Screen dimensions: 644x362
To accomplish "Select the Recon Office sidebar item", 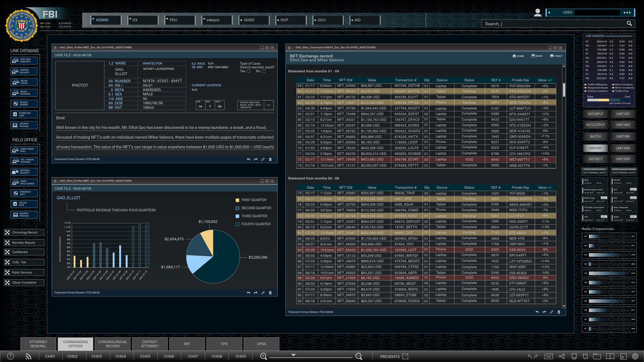I will tap(24, 82).
